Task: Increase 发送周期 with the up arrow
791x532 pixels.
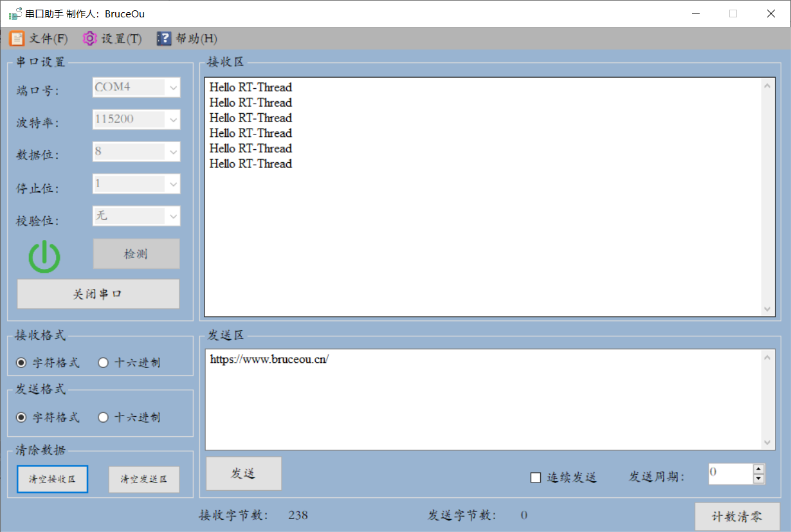Action: pyautogui.click(x=759, y=469)
